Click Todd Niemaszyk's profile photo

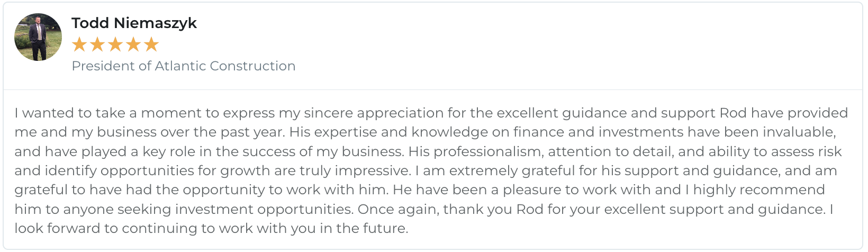pos(38,37)
